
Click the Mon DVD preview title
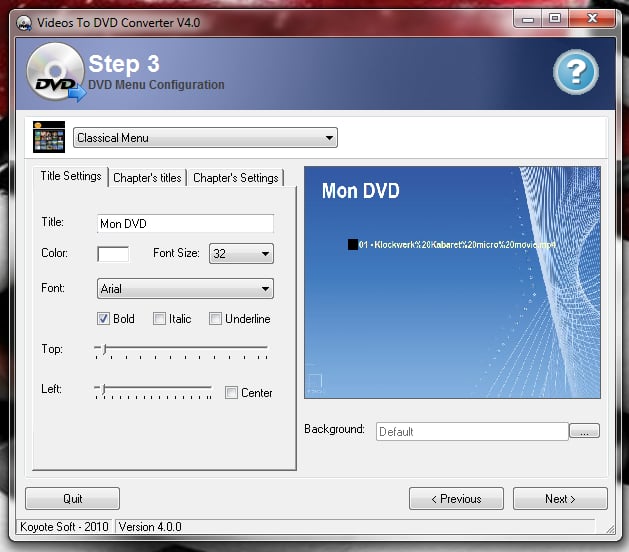coord(360,191)
